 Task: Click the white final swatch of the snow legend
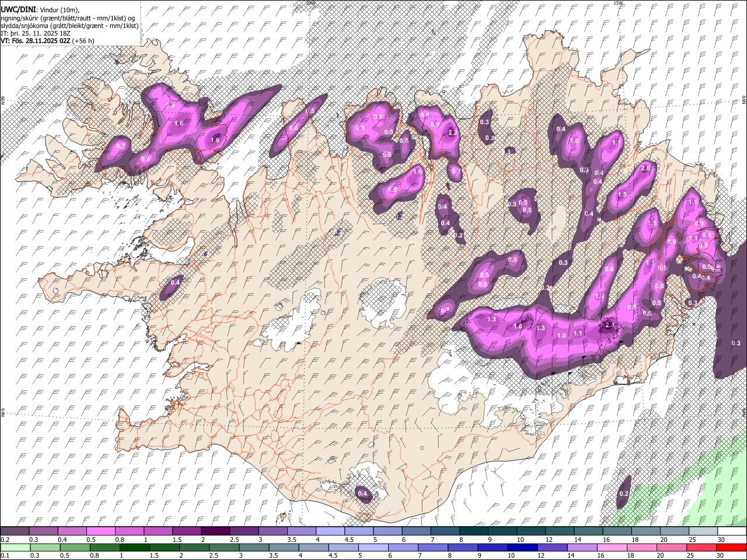pyautogui.click(x=731, y=531)
